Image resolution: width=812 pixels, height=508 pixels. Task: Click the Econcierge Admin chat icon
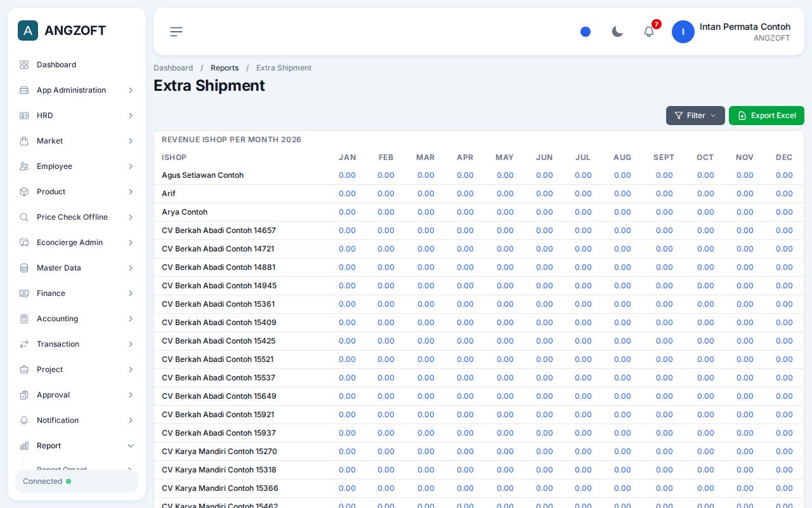pos(24,243)
